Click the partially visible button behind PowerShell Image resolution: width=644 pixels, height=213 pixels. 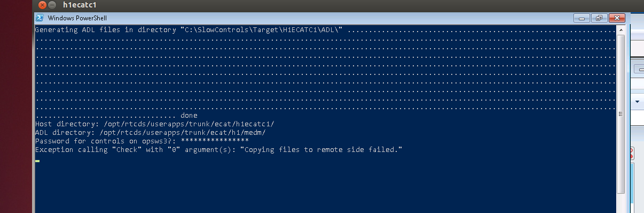pos(639,69)
